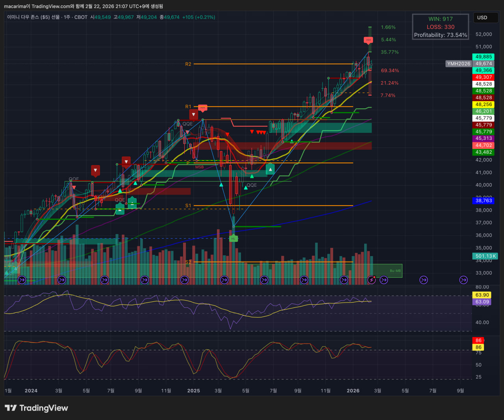Click the leftmost purple rollover arrow icon
This screenshot has width=504, height=420.
tap(22, 280)
